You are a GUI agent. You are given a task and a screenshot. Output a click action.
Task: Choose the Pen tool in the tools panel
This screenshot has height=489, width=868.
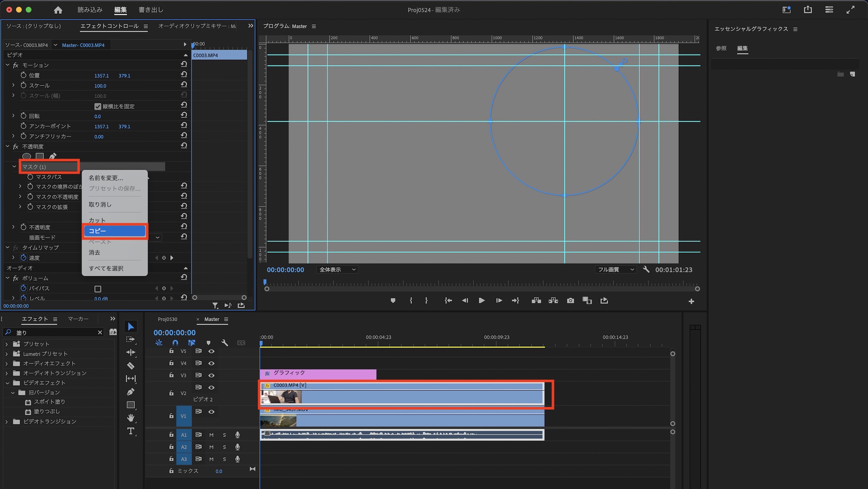click(x=131, y=392)
